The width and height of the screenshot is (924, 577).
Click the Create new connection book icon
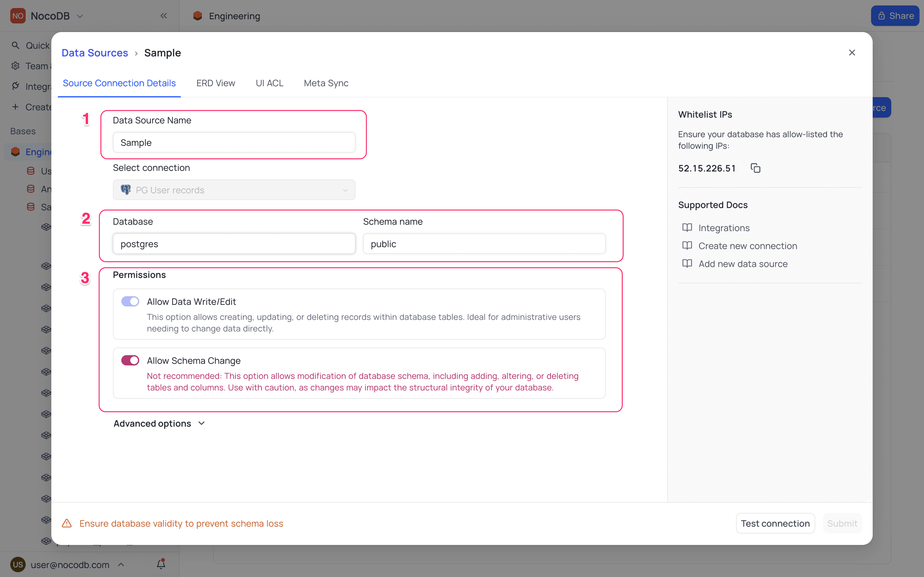coord(687,246)
